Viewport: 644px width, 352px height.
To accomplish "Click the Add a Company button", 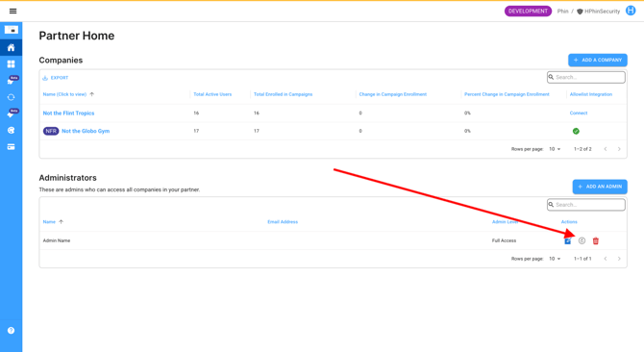I will (x=598, y=60).
